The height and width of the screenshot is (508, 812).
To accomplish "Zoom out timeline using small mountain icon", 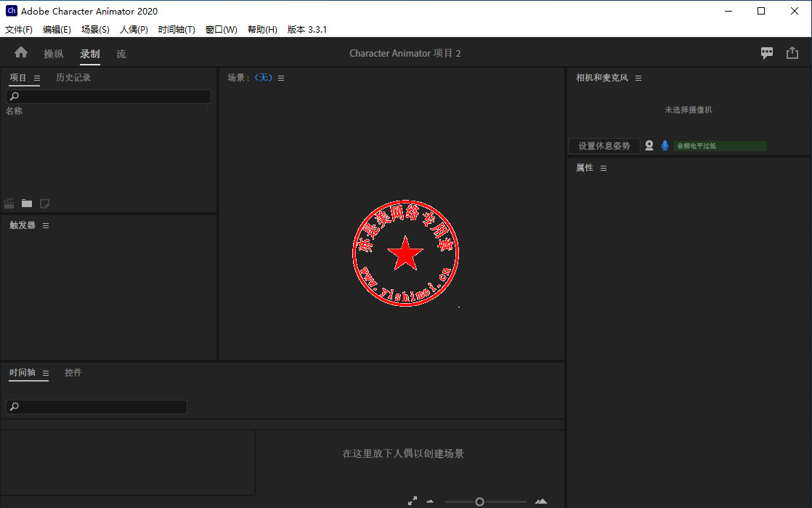I will tap(430, 501).
